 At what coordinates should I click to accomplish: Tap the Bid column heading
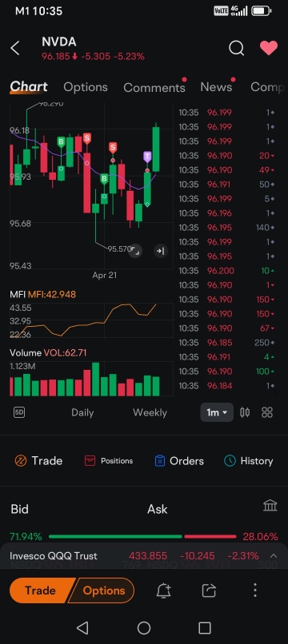click(x=20, y=509)
